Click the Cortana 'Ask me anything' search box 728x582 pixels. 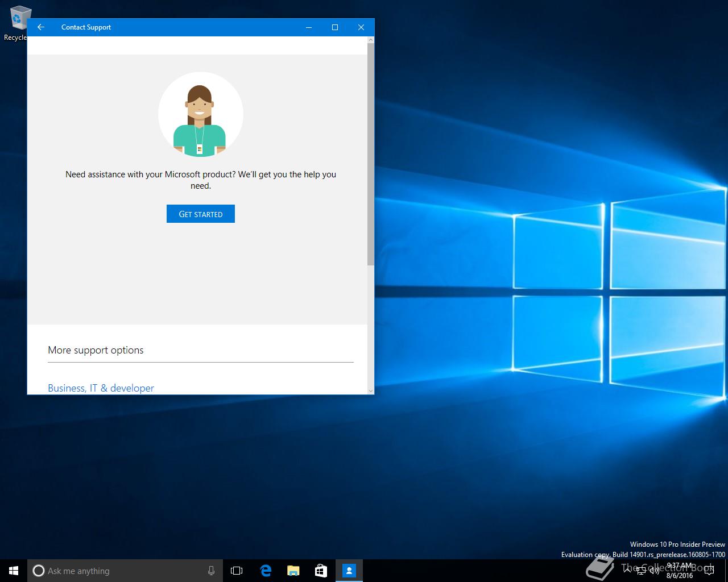(125, 571)
